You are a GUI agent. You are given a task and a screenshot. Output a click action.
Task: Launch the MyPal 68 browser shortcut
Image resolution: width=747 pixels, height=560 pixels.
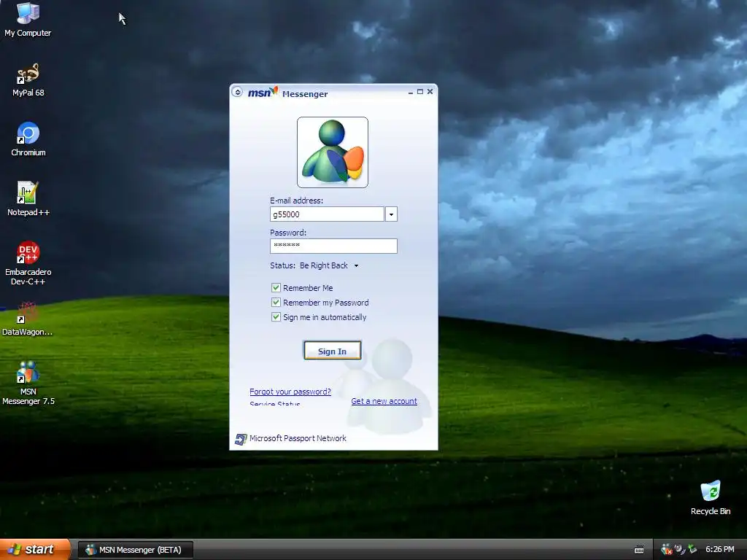point(28,79)
